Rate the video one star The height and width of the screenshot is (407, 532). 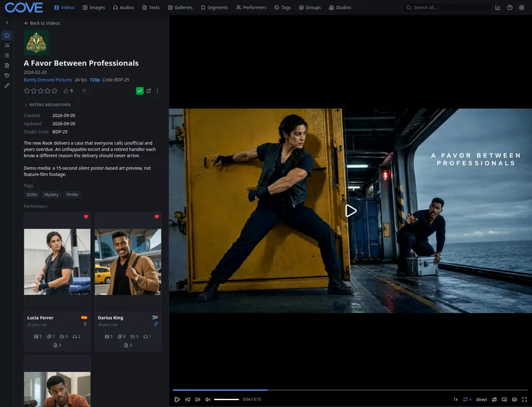click(x=27, y=91)
